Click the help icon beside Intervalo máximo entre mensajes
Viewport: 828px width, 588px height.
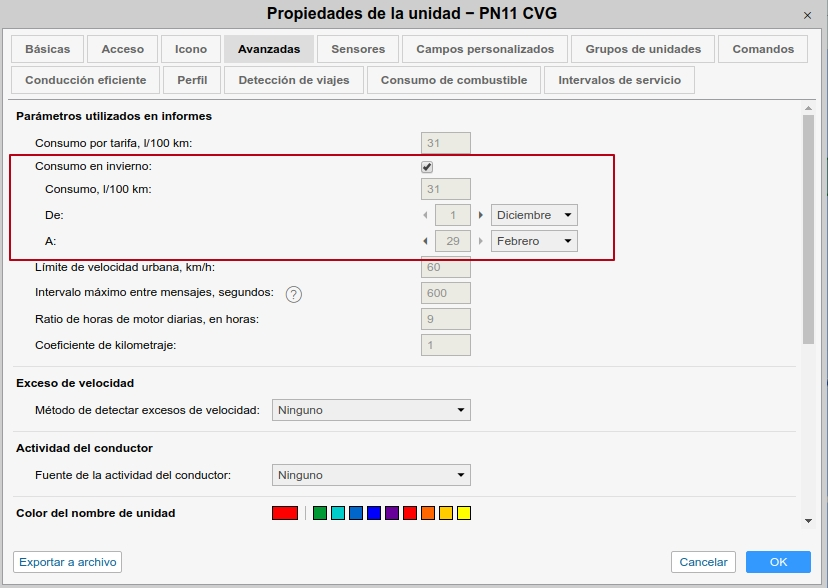click(x=294, y=294)
